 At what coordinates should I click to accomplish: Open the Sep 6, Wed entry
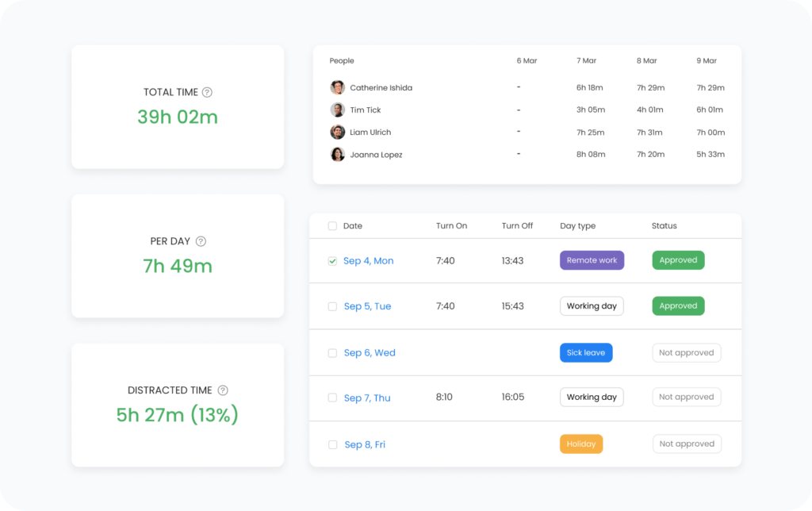(370, 352)
